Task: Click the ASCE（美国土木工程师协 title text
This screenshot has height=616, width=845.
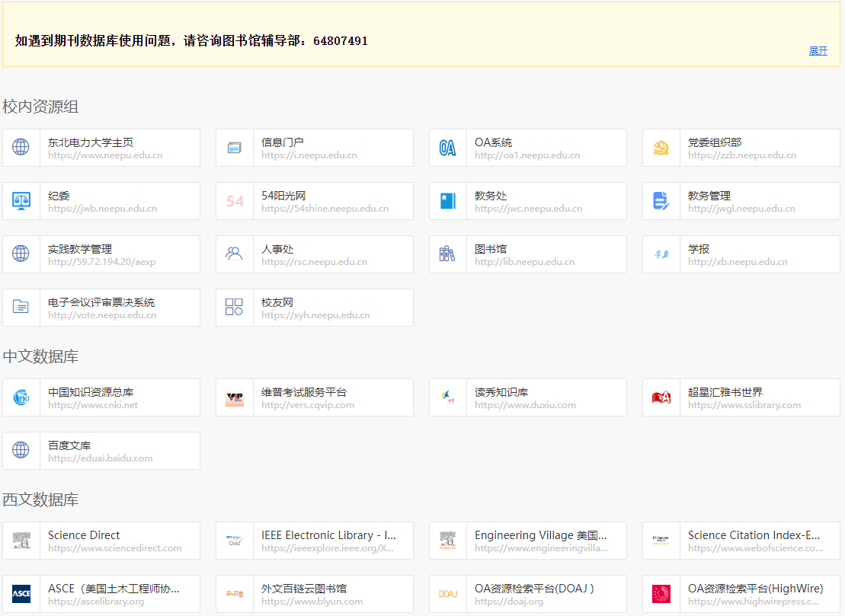Action: pos(114,589)
